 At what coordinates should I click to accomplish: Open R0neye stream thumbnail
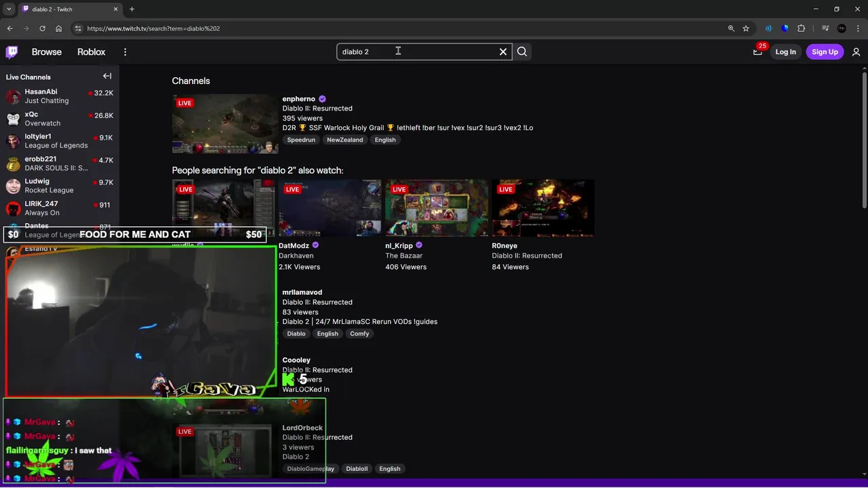tap(543, 208)
